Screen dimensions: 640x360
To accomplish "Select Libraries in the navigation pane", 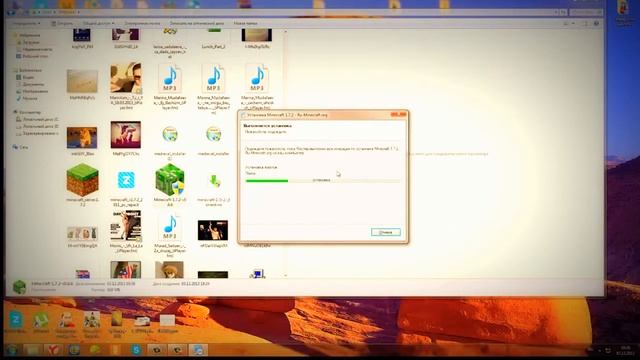I will pos(28,70).
